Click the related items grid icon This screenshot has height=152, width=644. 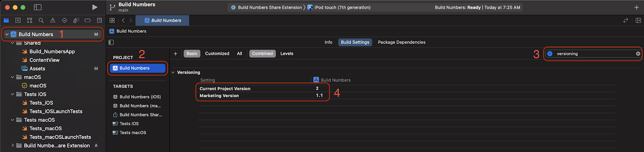tap(112, 20)
